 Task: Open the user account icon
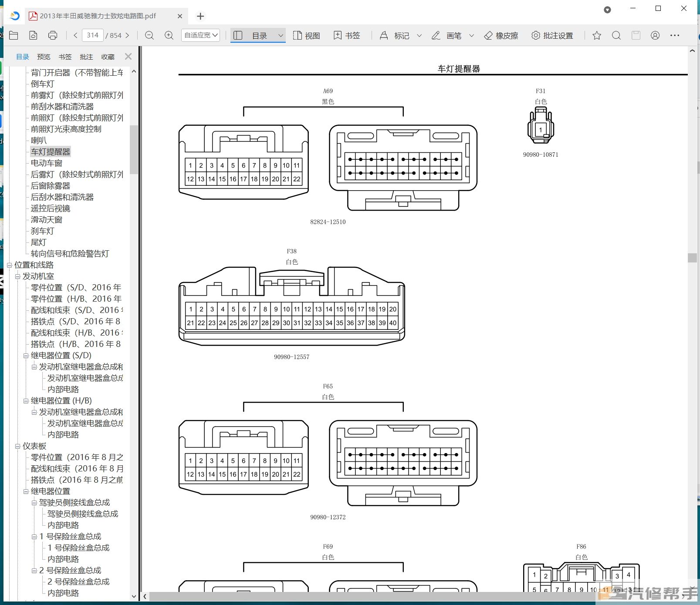coord(655,35)
